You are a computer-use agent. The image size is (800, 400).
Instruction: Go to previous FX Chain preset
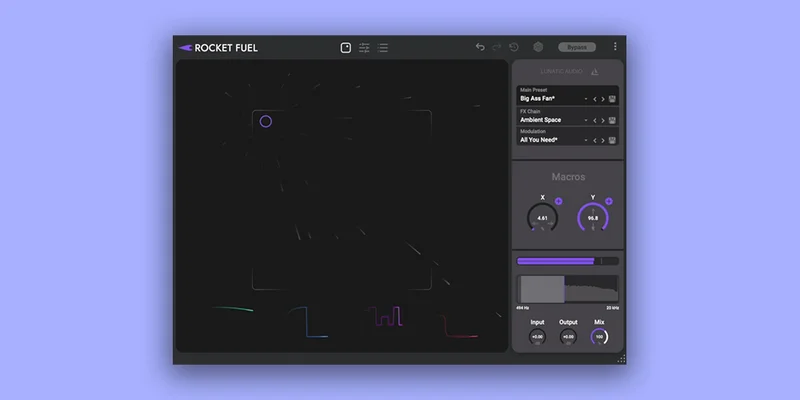click(594, 120)
